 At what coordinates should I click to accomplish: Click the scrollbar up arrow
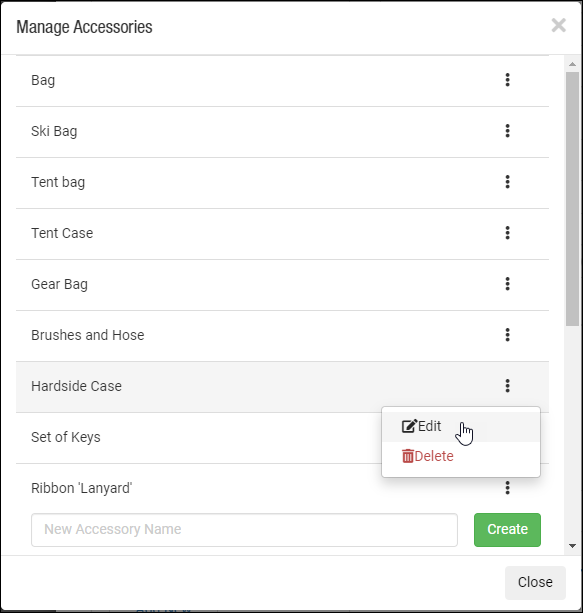point(572,64)
